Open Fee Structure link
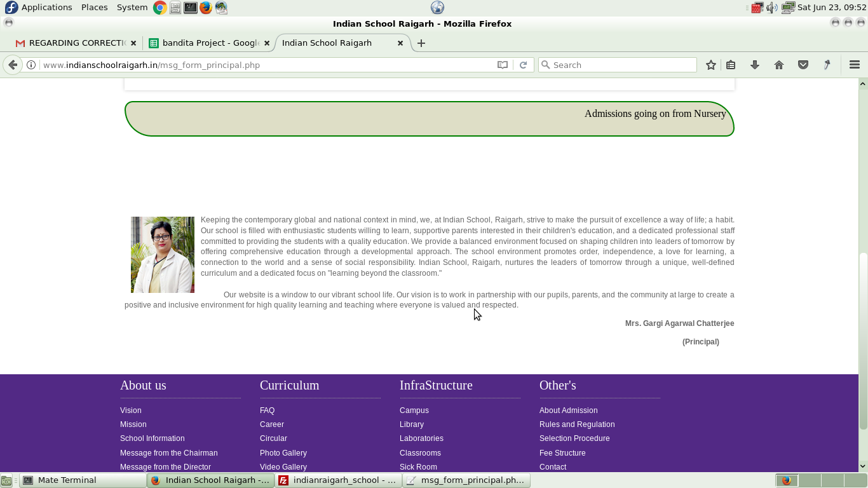 point(562,453)
